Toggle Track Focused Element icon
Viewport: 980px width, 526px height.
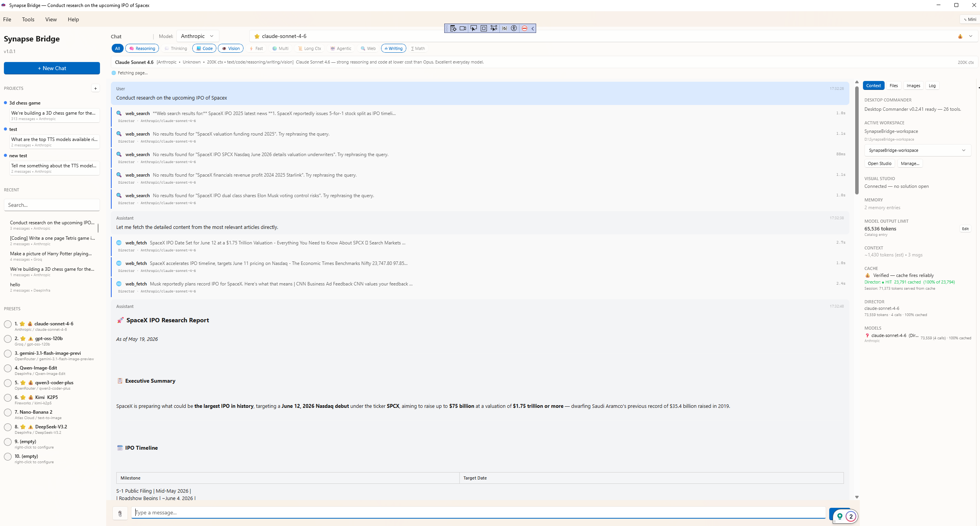494,28
